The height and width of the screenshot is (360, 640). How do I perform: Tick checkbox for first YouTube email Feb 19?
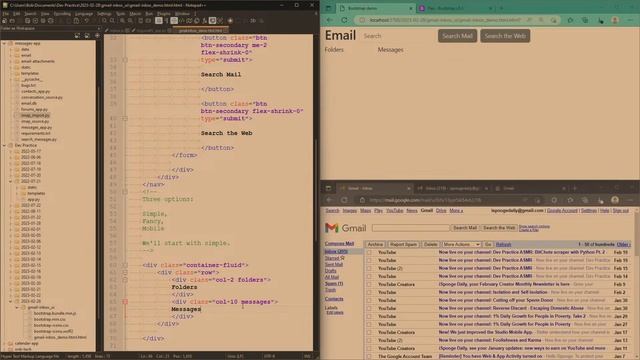pyautogui.click(x=369, y=253)
